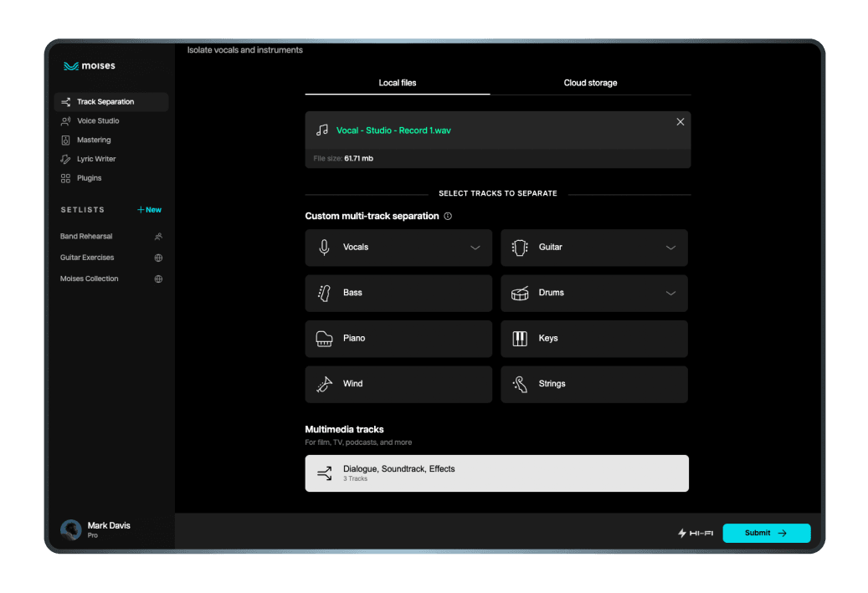Click Mark Davis profile avatar
The width and height of the screenshot is (868, 593).
tap(70, 529)
